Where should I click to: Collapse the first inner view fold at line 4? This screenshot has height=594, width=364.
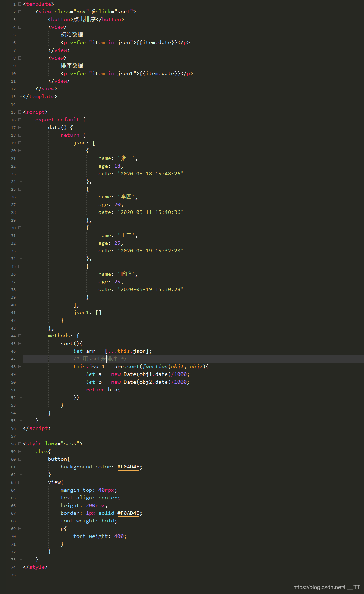(20, 27)
